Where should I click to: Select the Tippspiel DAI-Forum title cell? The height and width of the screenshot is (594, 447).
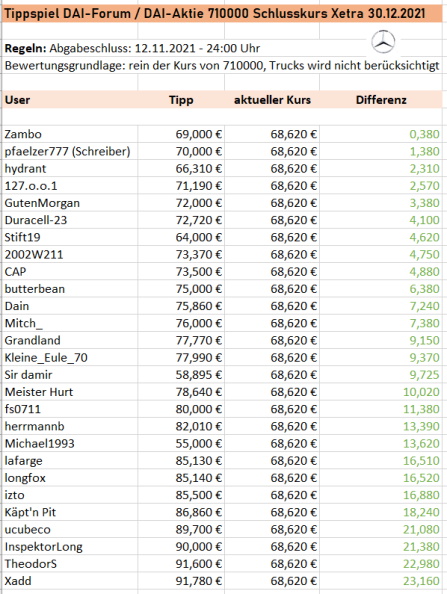pyautogui.click(x=222, y=14)
